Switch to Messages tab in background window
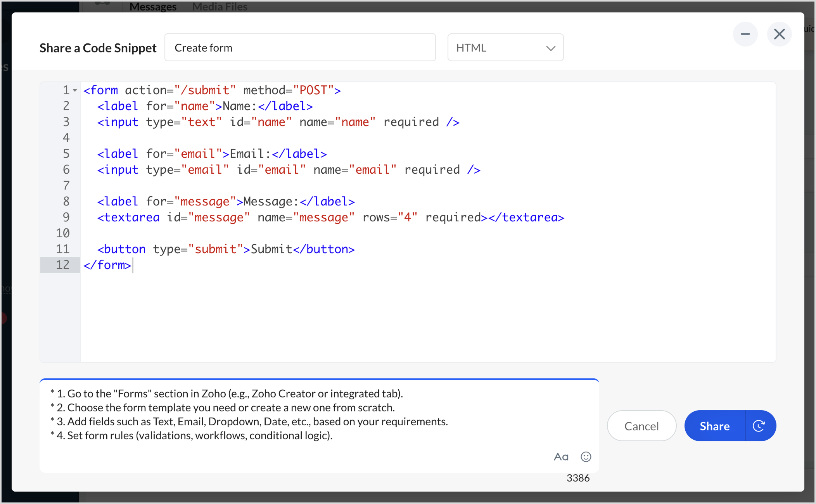Viewport: 816px width, 504px height. coord(153,7)
